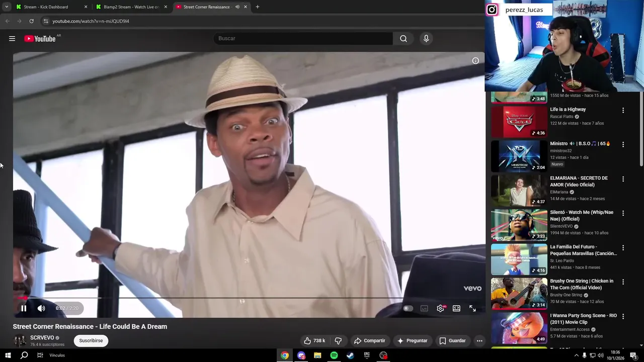Open SCRVEVO channel name link

[x=42, y=338]
